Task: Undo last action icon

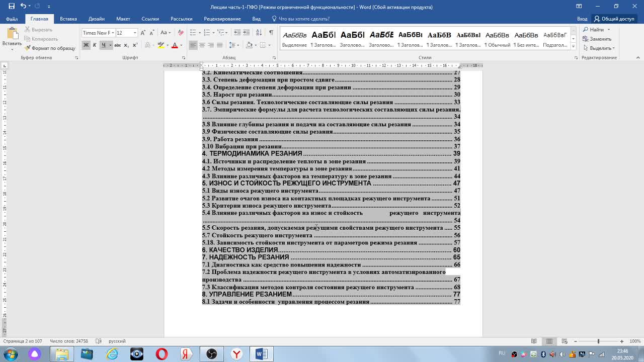Action: (x=23, y=7)
